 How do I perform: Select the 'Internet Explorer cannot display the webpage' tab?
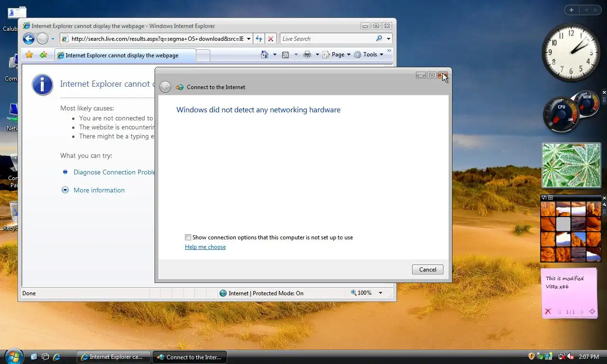tap(125, 55)
